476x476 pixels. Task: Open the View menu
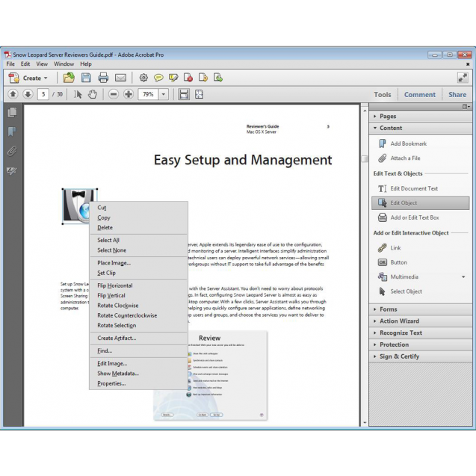pos(43,64)
